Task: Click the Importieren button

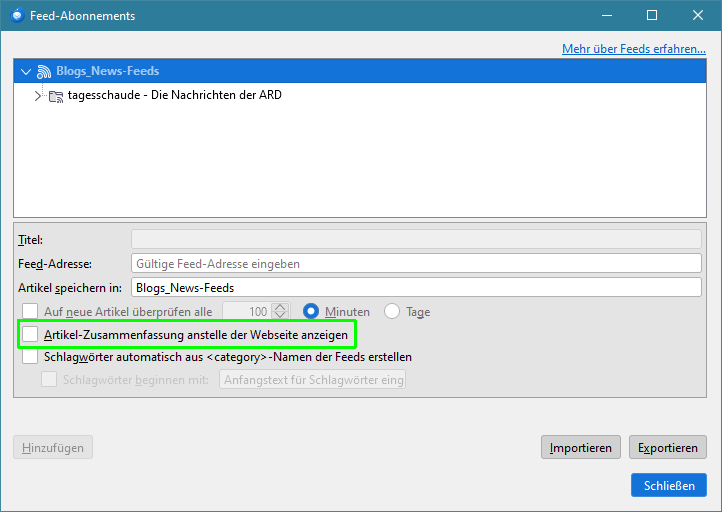Action: tap(581, 448)
